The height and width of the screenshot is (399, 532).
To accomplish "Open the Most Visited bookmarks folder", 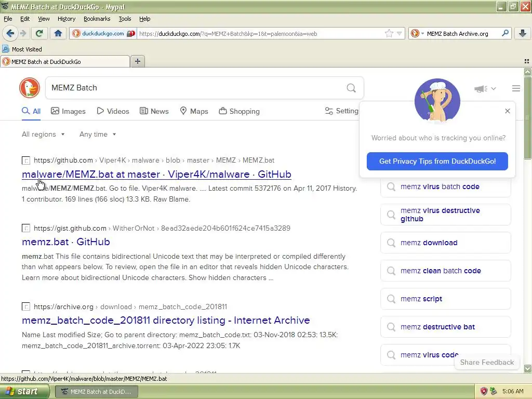I will pos(22,49).
